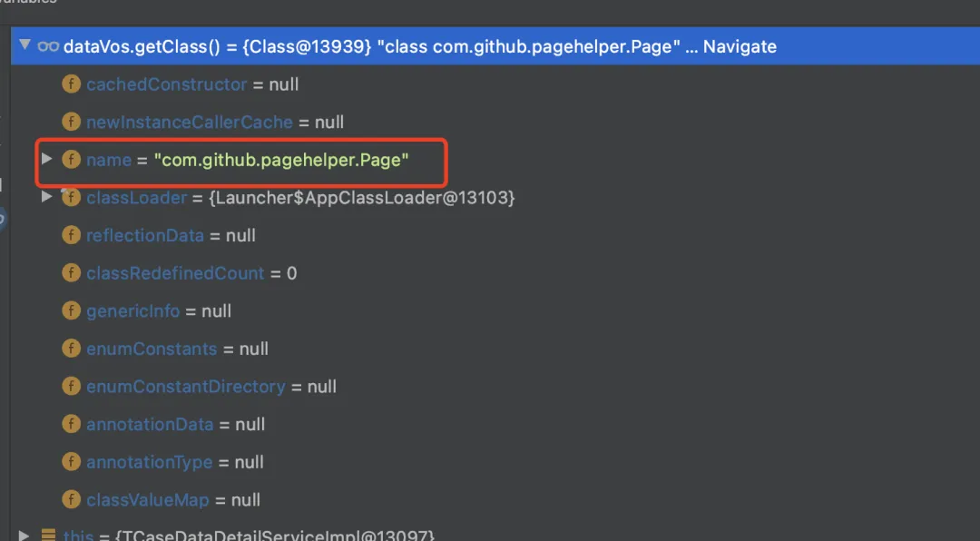
Task: Expand the name field node
Action: (46, 159)
